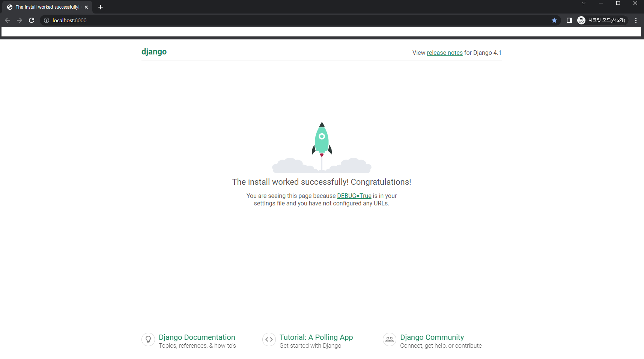
Task: Go forward to next page
Action: pyautogui.click(x=20, y=20)
